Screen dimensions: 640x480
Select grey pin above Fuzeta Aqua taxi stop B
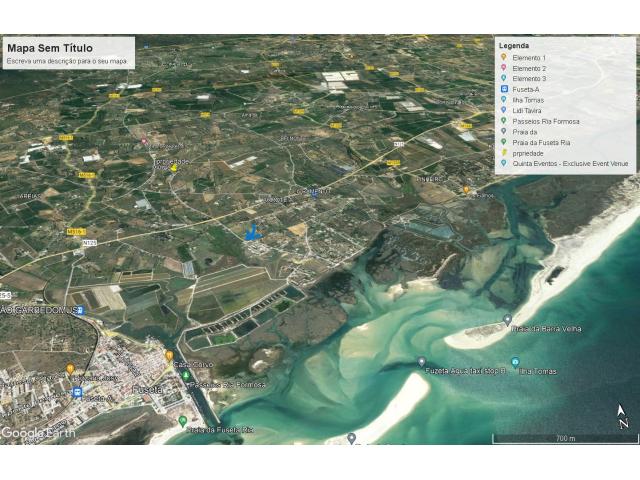[422, 362]
